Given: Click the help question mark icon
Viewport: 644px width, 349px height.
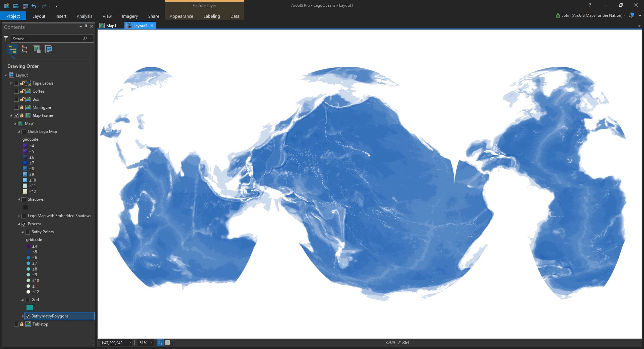Looking at the screenshot, I should [x=590, y=5].
